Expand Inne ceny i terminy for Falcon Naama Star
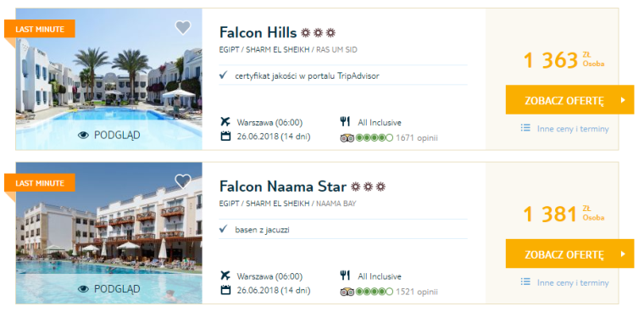 pos(573,282)
